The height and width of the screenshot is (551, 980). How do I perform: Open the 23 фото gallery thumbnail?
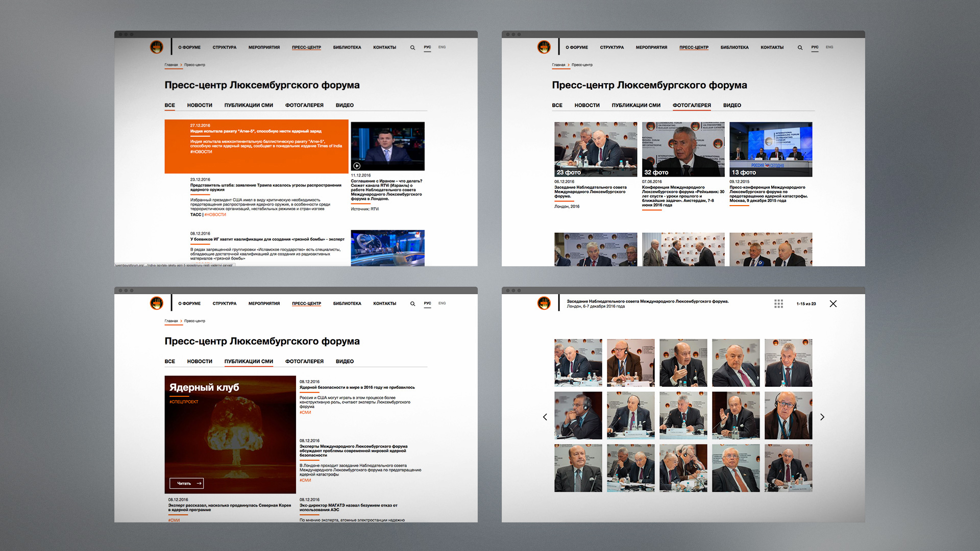coord(596,149)
